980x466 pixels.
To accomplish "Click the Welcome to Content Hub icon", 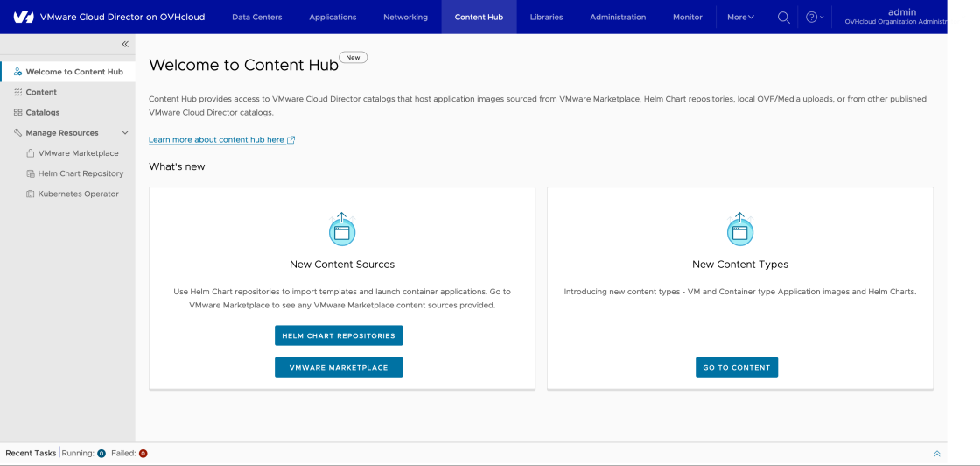I will pyautogui.click(x=17, y=72).
